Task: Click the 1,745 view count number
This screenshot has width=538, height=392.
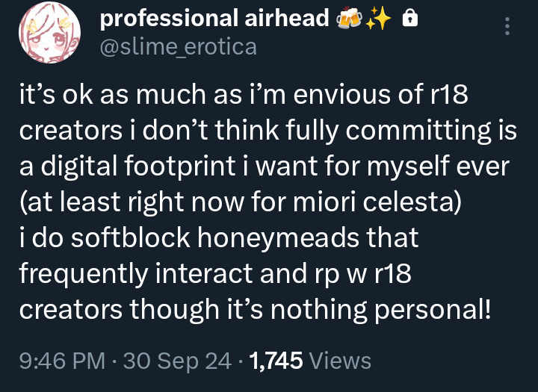Action: [276, 361]
